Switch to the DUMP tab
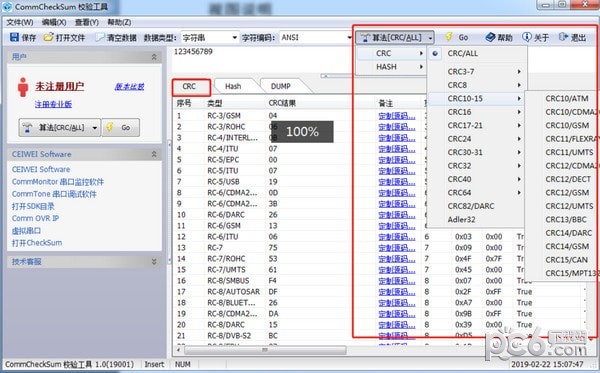 click(281, 86)
